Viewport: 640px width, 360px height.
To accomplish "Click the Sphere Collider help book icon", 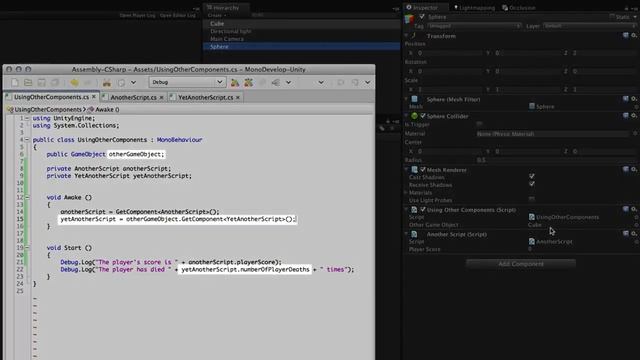I will [x=626, y=116].
